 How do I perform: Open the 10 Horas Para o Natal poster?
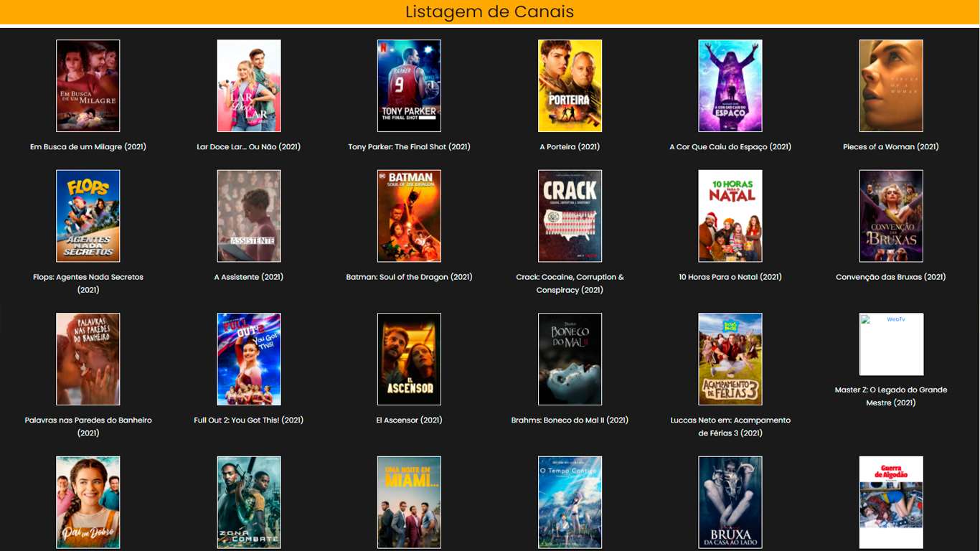pyautogui.click(x=730, y=216)
